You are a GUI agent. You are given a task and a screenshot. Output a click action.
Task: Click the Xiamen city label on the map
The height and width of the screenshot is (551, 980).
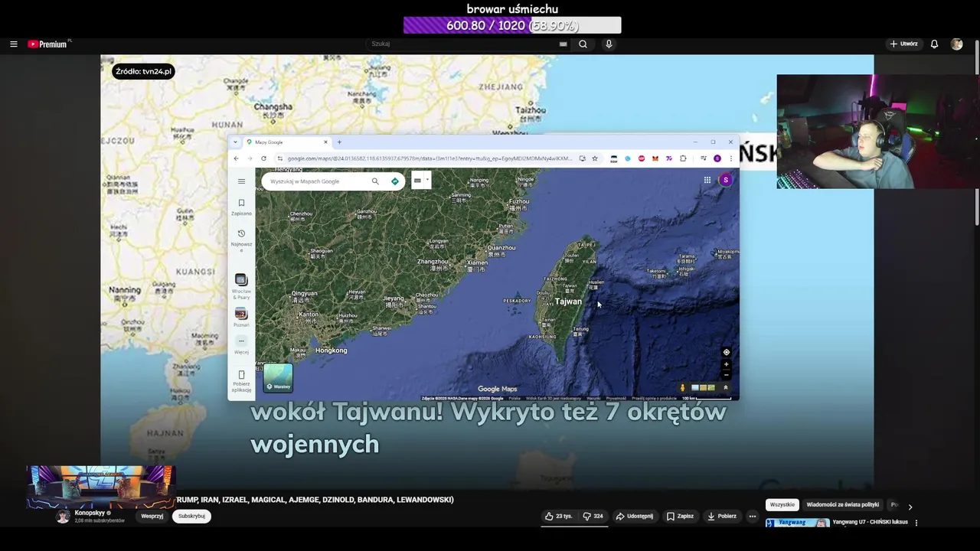click(x=477, y=262)
